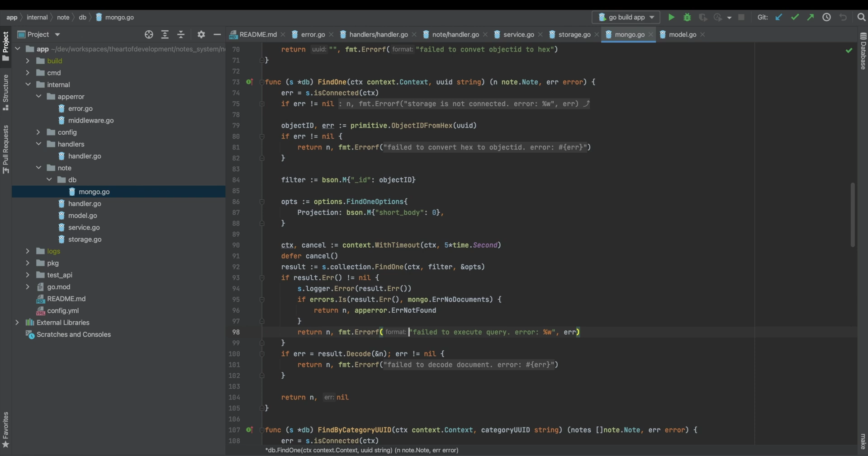Image resolution: width=868 pixels, height=456 pixels.
Task: Select opened file via target icon
Action: [x=149, y=34]
